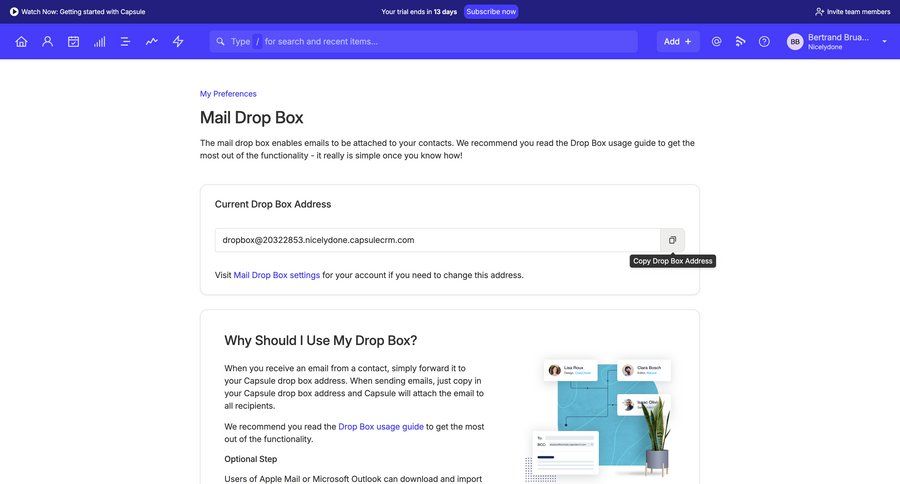900x484 pixels.
Task: Open the Sales Pipeline bar chart icon
Action: pos(100,41)
